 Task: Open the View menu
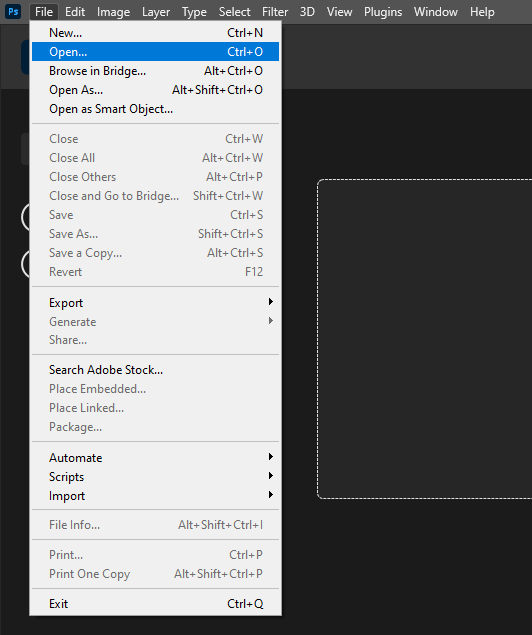click(339, 12)
